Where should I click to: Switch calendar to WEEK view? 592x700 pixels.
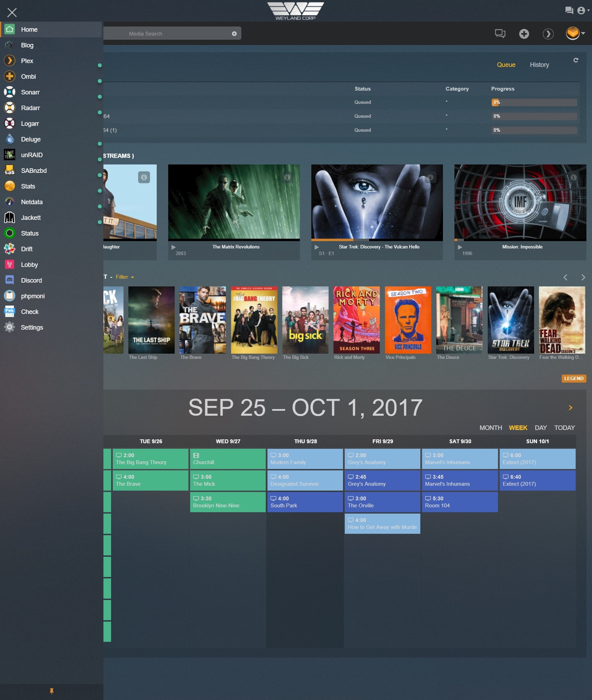tap(518, 428)
